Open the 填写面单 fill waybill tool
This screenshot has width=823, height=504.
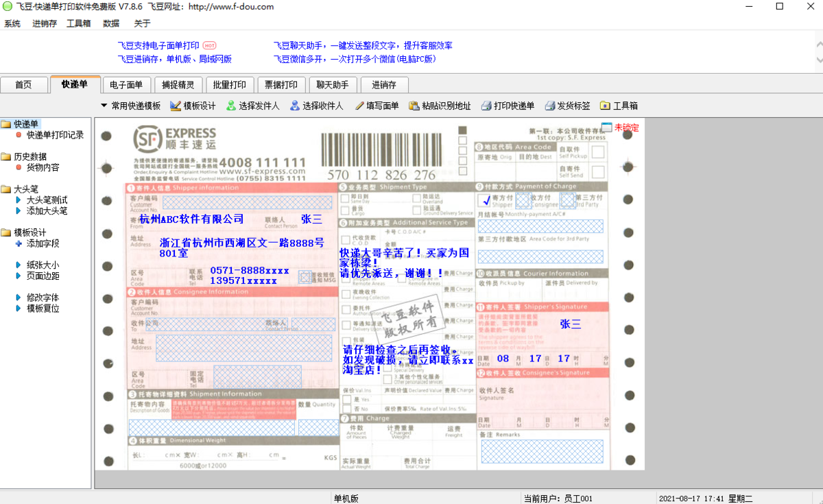pyautogui.click(x=376, y=106)
